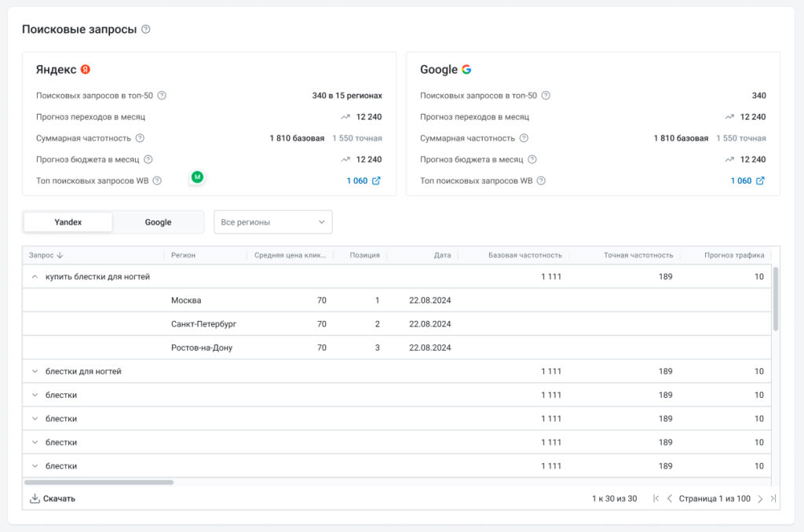804x532 pixels.
Task: Go to next page in pagination
Action: point(760,498)
